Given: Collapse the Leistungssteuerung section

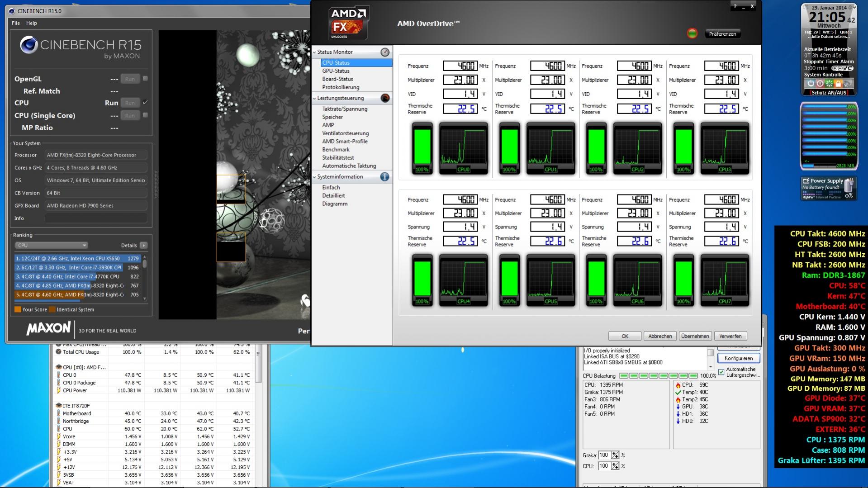Looking at the screenshot, I should point(314,98).
